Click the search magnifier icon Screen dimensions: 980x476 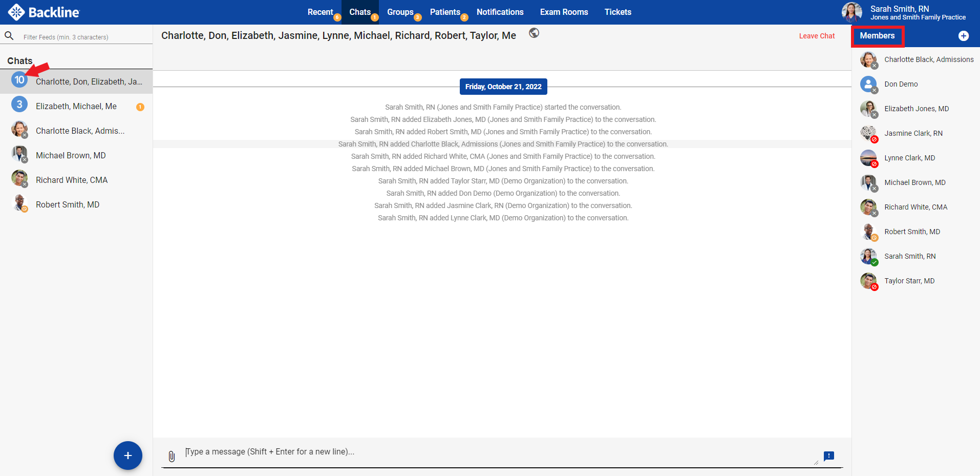coord(9,36)
